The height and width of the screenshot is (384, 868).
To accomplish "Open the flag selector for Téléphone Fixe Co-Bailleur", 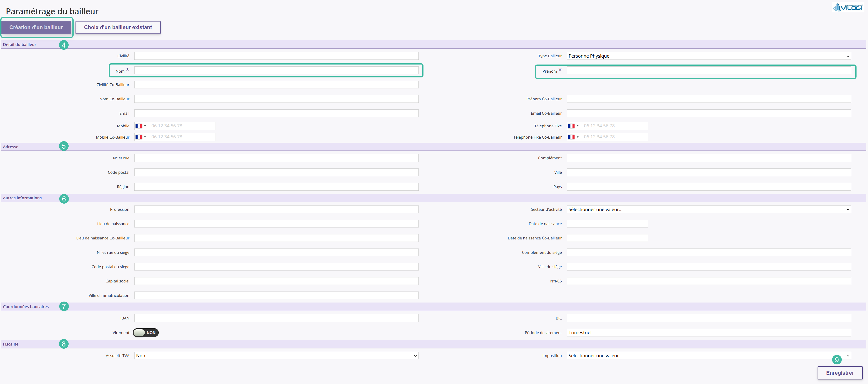I will click(573, 137).
